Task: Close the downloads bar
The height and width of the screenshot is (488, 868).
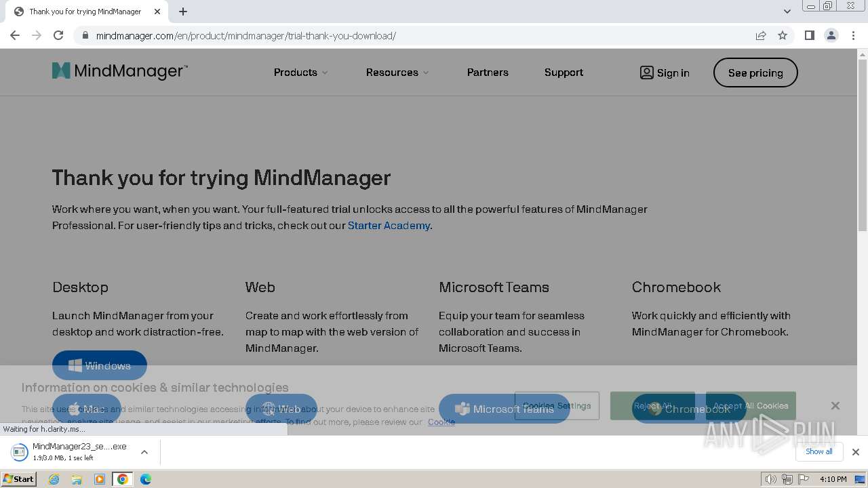Action: pyautogui.click(x=856, y=452)
